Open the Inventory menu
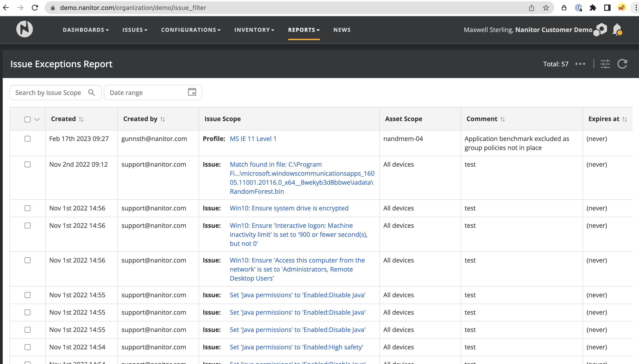This screenshot has height=364, width=639. point(254,30)
